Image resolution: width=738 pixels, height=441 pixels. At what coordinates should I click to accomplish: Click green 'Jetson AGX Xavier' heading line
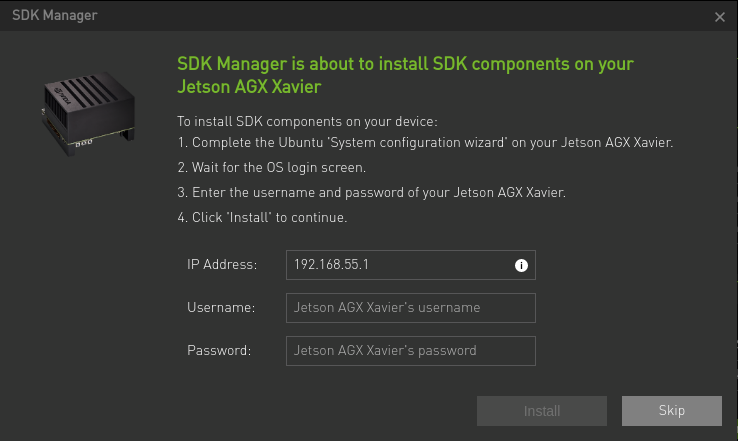pos(249,87)
